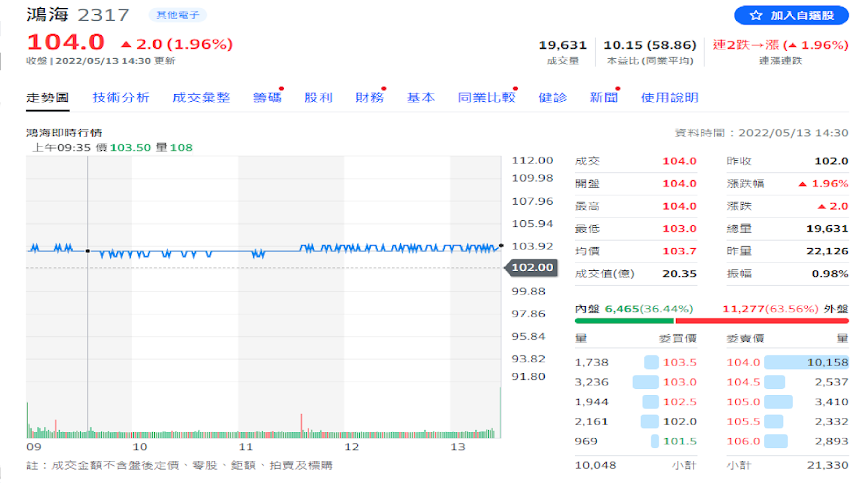Click the 漲跌幅 value 1.96%
The width and height of the screenshot is (859, 483).
point(823,183)
